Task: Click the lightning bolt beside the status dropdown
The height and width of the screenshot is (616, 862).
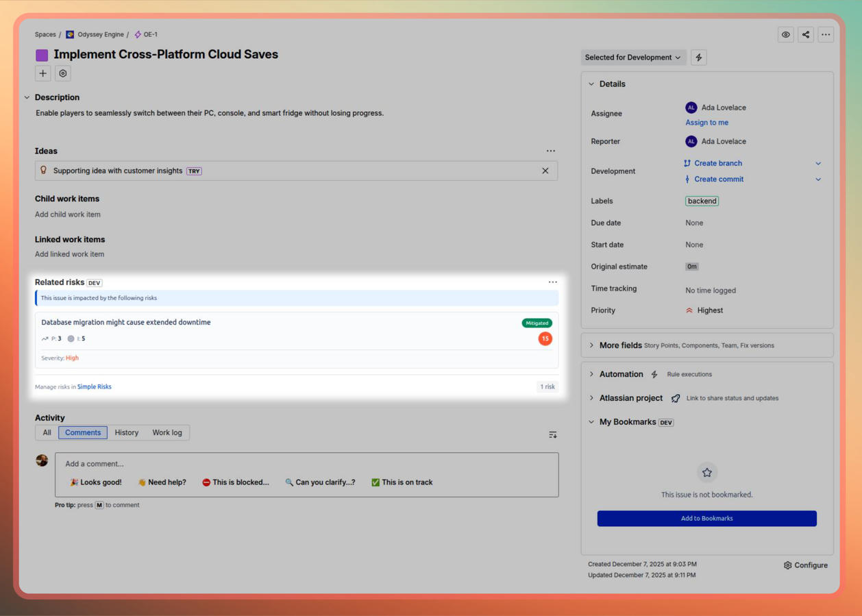Action: [698, 57]
